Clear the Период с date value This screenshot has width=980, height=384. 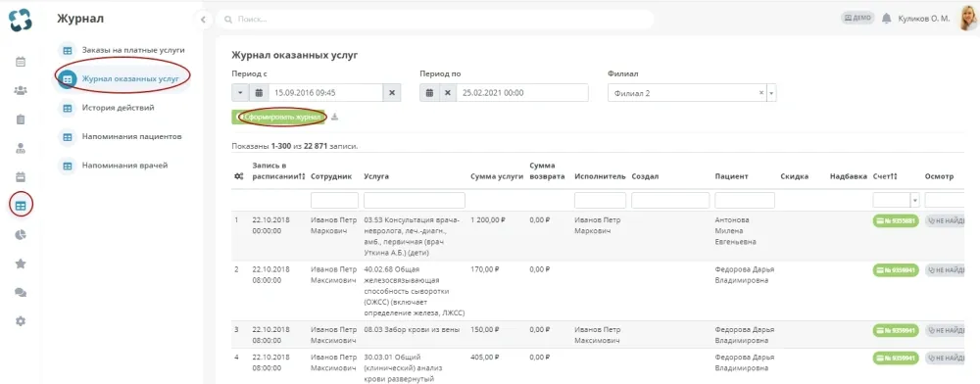tap(392, 93)
